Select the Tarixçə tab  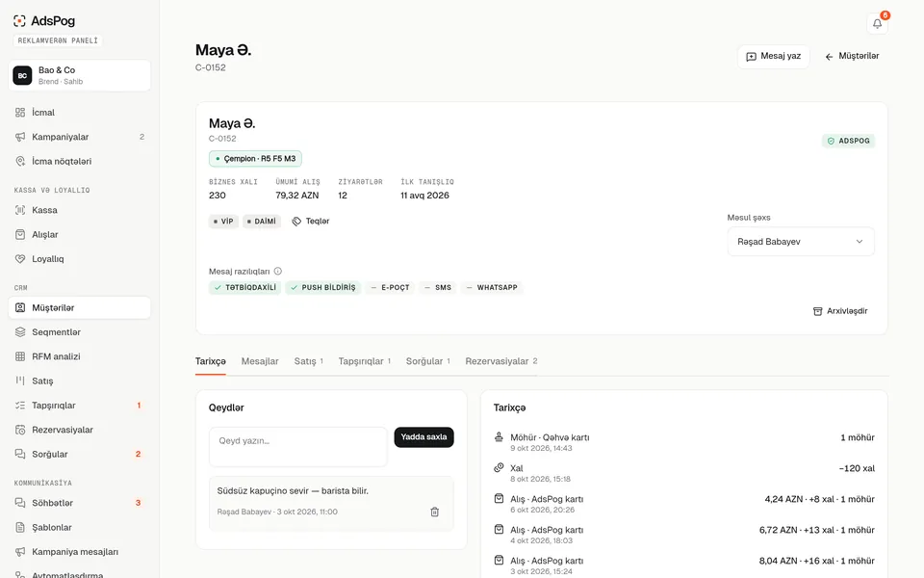pyautogui.click(x=211, y=361)
